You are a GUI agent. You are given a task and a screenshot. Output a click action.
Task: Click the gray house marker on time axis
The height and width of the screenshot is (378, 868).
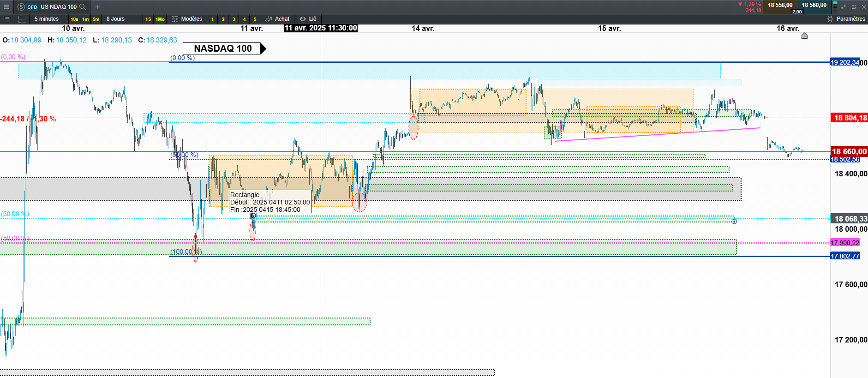click(804, 36)
